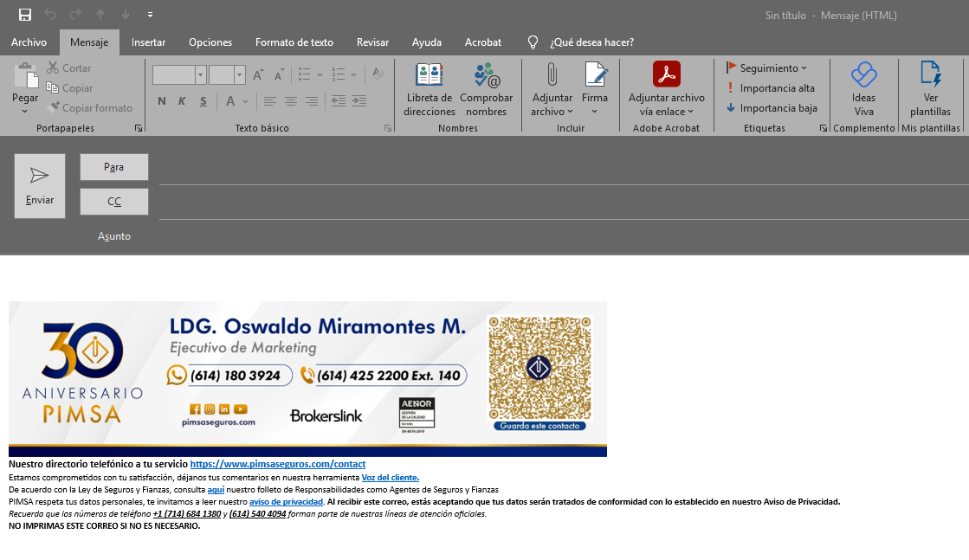The width and height of the screenshot is (969, 560).
Task: Click the Para recipients button
Action: coord(113,167)
